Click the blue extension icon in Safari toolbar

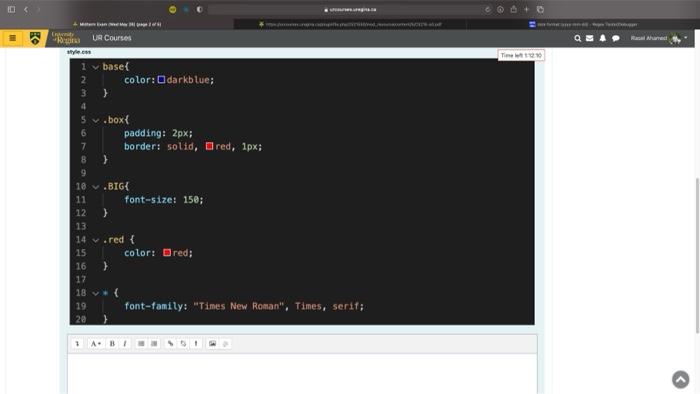click(x=186, y=9)
